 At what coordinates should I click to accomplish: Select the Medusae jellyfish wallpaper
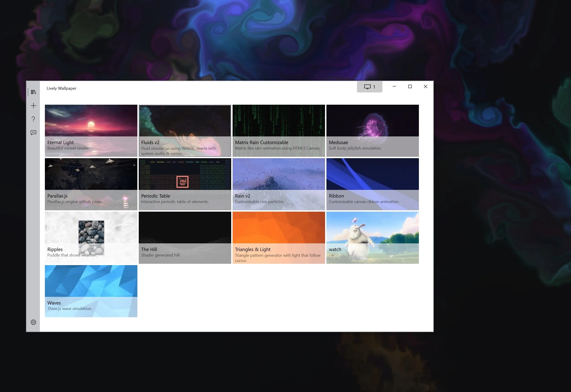pyautogui.click(x=372, y=130)
